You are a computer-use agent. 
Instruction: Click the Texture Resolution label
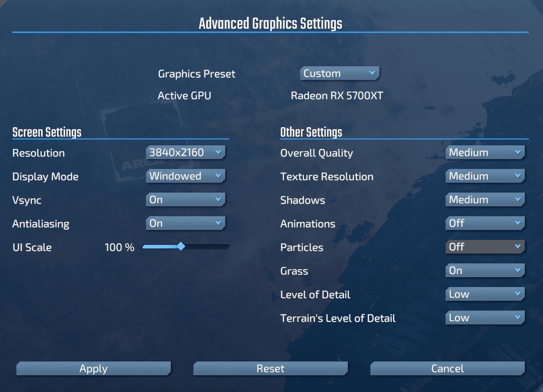(327, 176)
